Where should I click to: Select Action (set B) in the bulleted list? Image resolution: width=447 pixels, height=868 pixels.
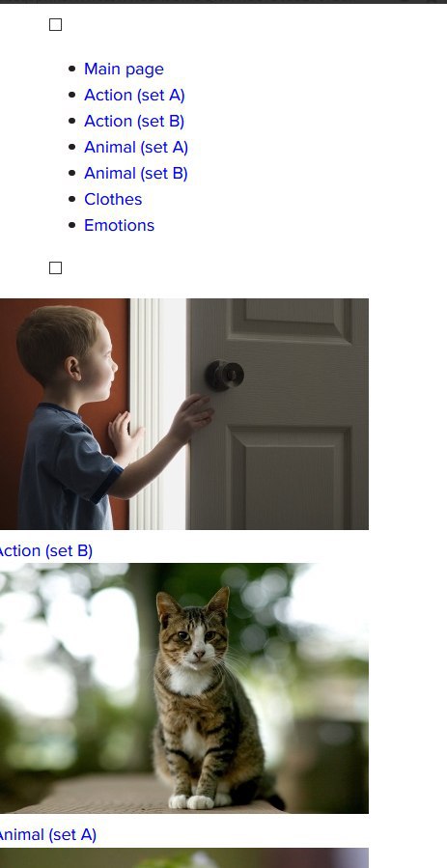coord(134,122)
